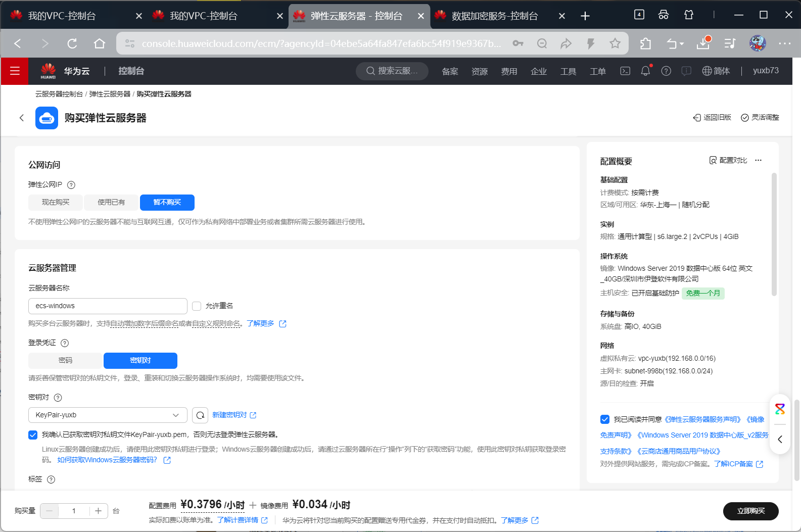
Task: Show help for 弹性公网IP
Action: point(71,185)
